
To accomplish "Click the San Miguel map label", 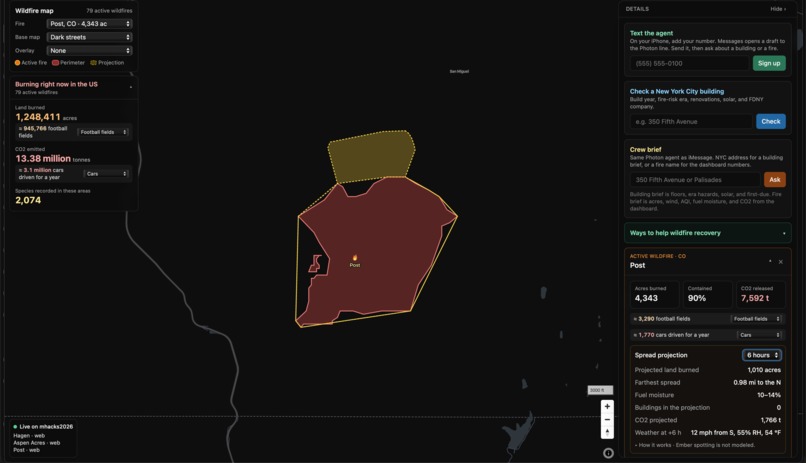I will click(459, 71).
